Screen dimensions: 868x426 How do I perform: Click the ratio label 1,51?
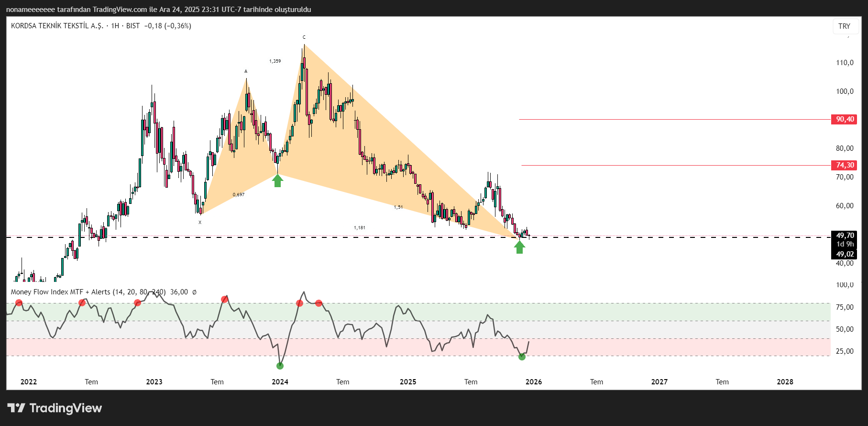[x=398, y=207]
